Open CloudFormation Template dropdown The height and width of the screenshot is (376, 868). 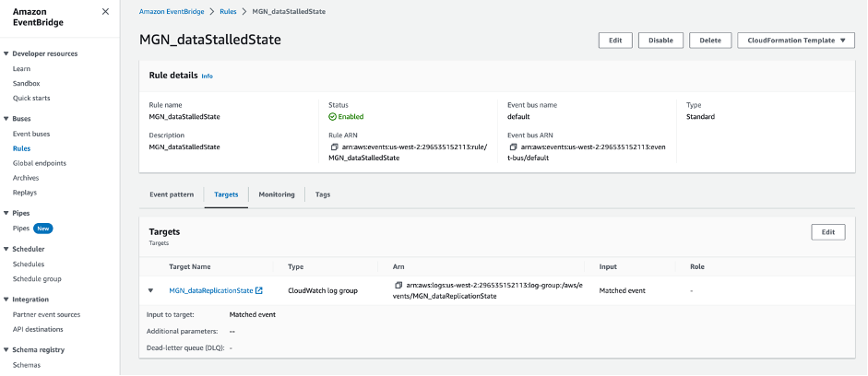[x=796, y=41]
